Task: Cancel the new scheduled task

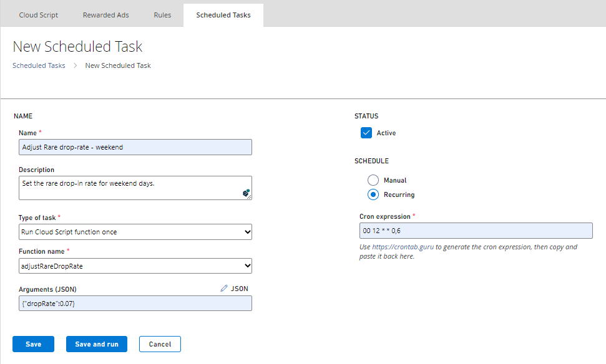Action: [x=160, y=343]
